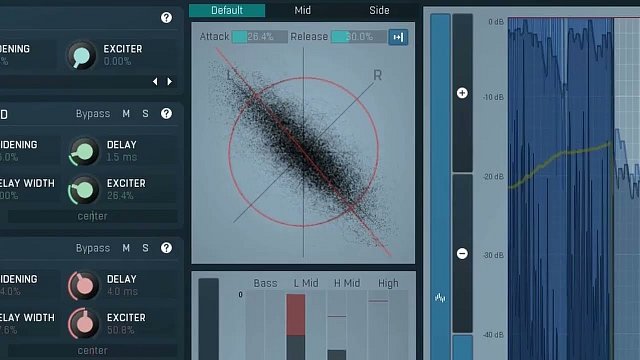Click the plus zoom-in icon
The width and height of the screenshot is (640, 360).
coord(462,93)
